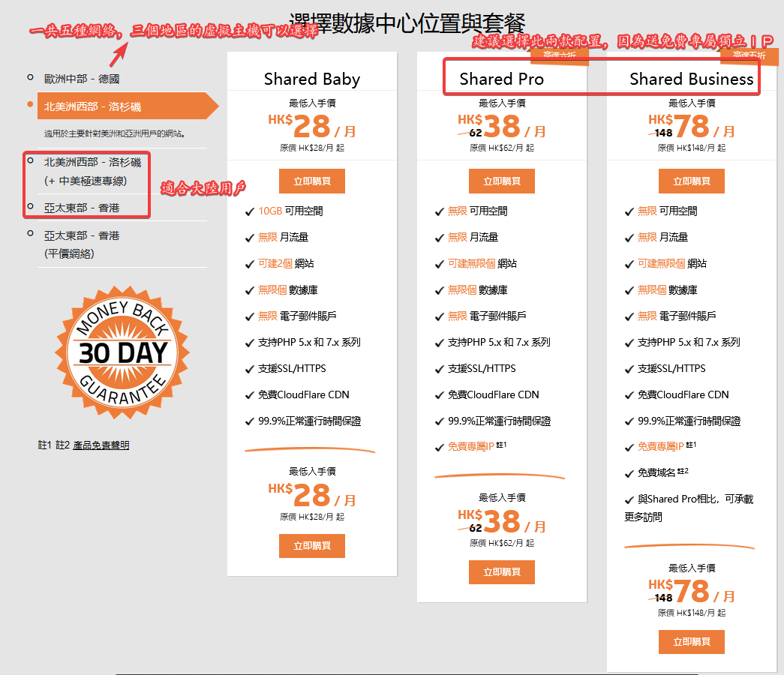
Task: Click 無限 月流量 in the Shared Baby plan
Action: 283,237
